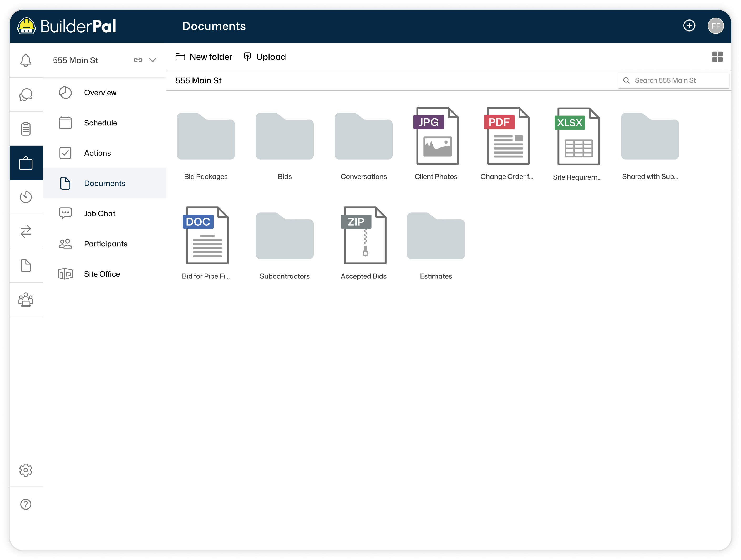
Task: Open the Schedule section
Action: coord(100,123)
